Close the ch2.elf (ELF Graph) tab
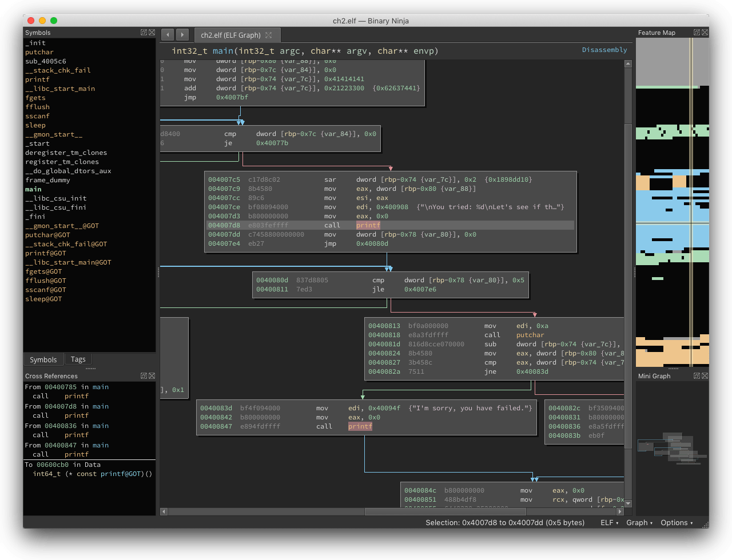 coord(269,35)
